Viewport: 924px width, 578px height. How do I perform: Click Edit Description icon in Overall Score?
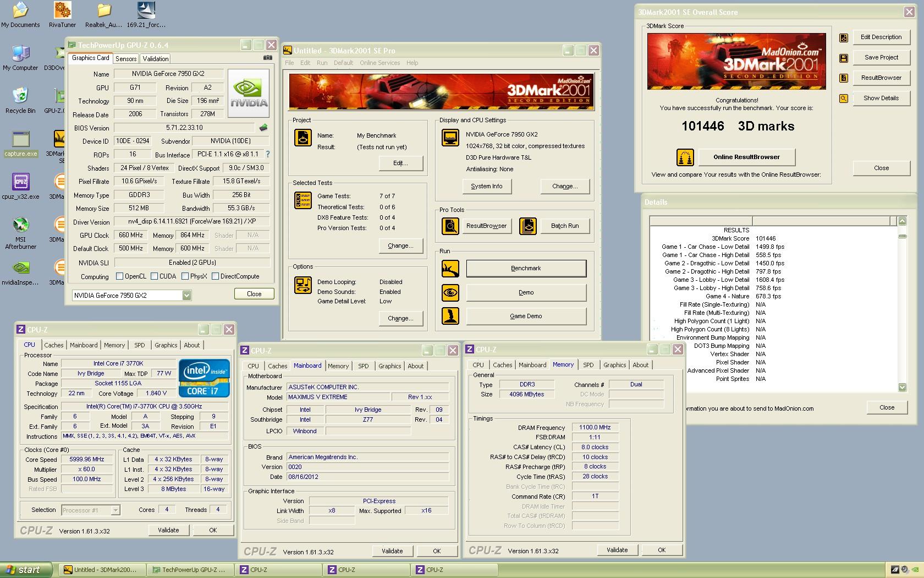(x=844, y=37)
